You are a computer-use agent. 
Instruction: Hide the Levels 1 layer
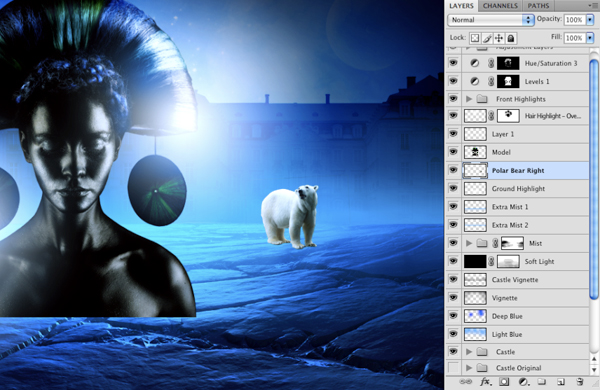(453, 81)
